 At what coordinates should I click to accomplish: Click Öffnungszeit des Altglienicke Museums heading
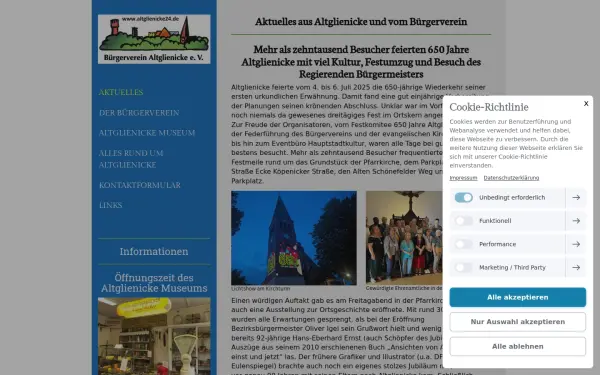click(154, 283)
